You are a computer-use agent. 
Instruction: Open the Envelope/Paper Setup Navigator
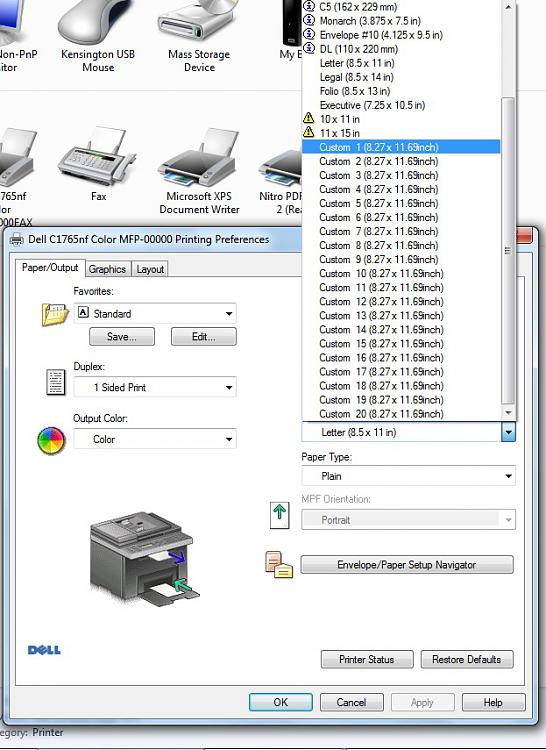pyautogui.click(x=407, y=564)
